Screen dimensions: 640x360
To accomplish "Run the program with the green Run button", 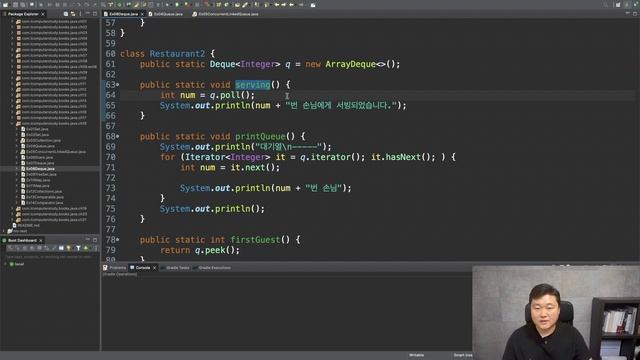I will point(177,4).
